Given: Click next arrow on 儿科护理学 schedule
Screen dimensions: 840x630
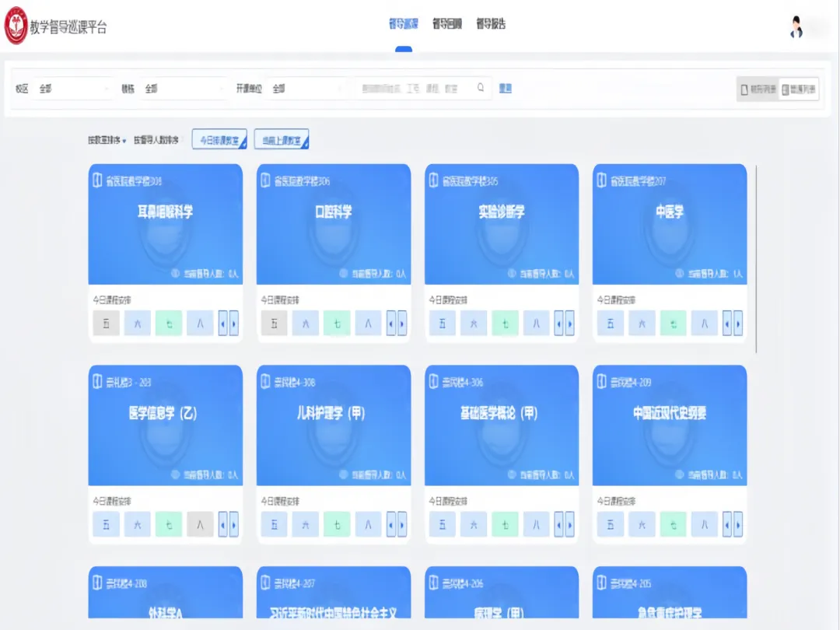Looking at the screenshot, I should coord(402,524).
